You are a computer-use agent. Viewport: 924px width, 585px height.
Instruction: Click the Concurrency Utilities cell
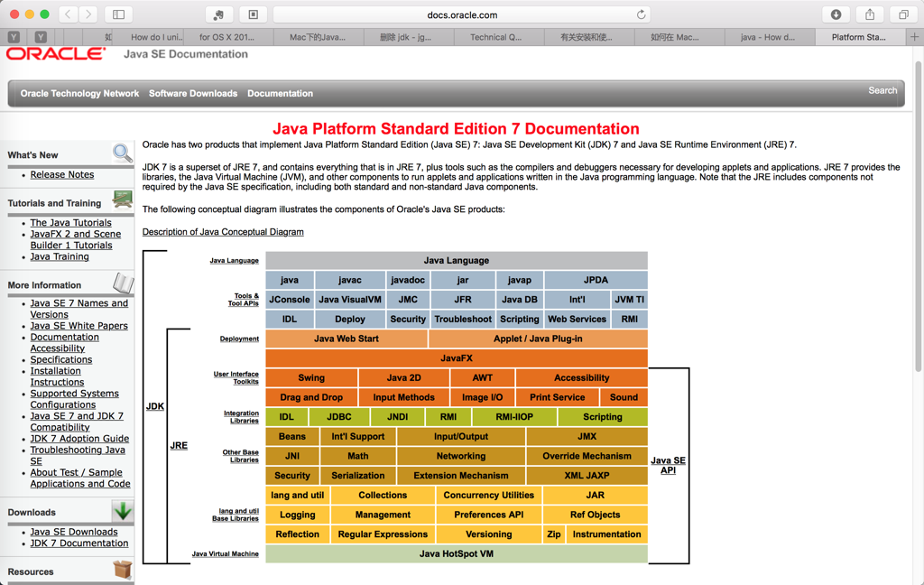(488, 495)
